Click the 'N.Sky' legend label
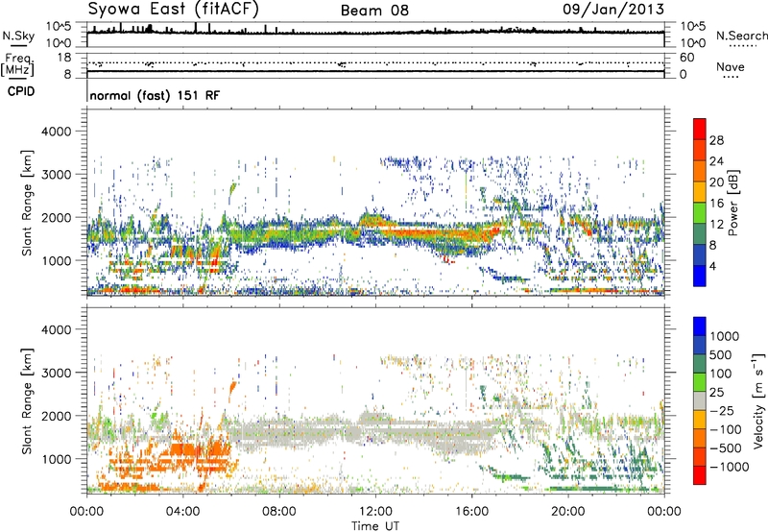This screenshot has width=768, height=532. tap(18, 36)
